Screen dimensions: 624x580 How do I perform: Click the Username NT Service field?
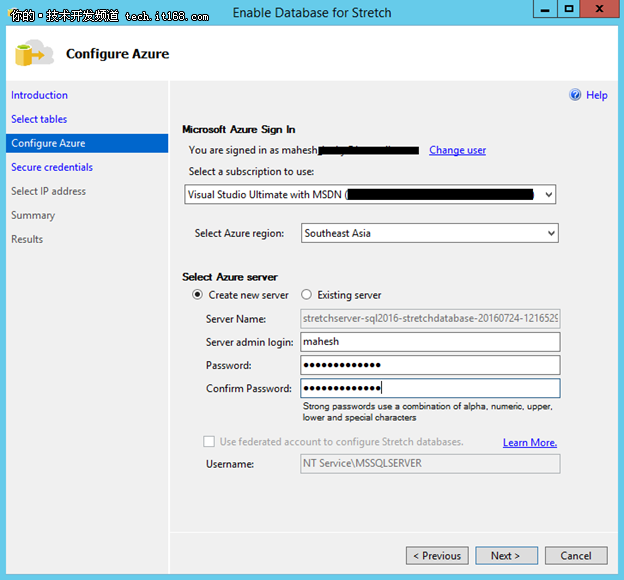pyautogui.click(x=430, y=464)
